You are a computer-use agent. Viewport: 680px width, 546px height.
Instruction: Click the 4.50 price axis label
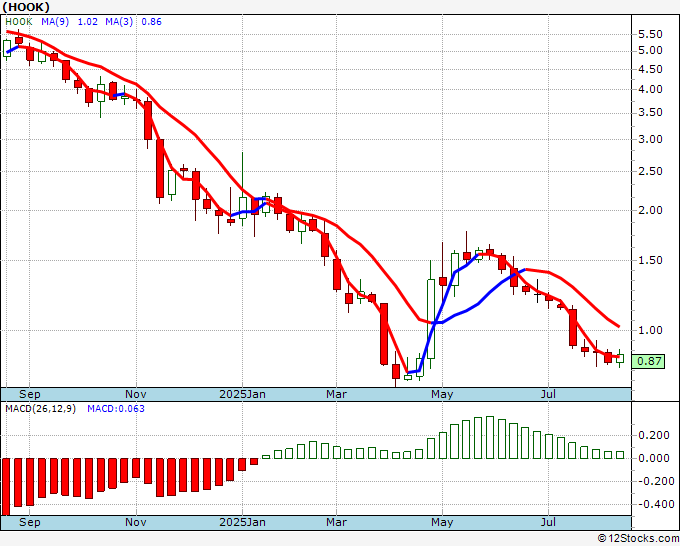pos(651,69)
